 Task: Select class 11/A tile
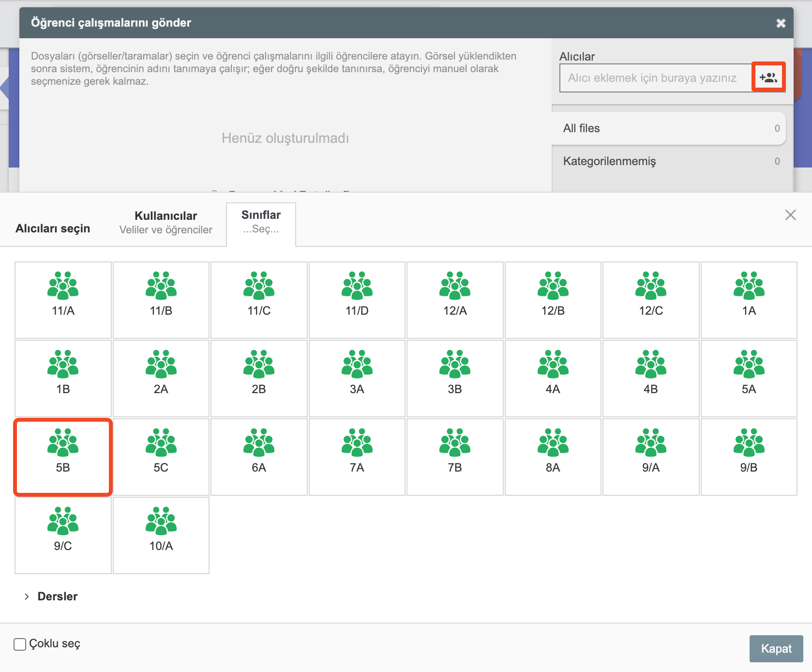coord(63,300)
